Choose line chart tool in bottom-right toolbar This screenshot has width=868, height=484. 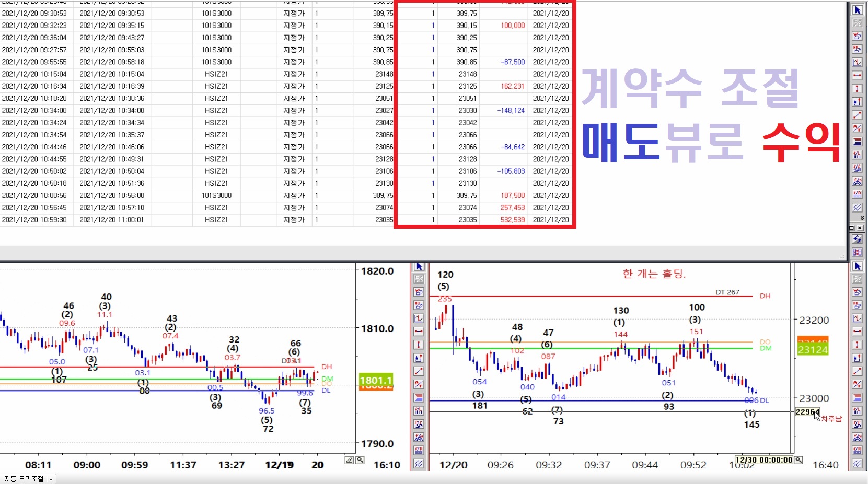[x=858, y=318]
